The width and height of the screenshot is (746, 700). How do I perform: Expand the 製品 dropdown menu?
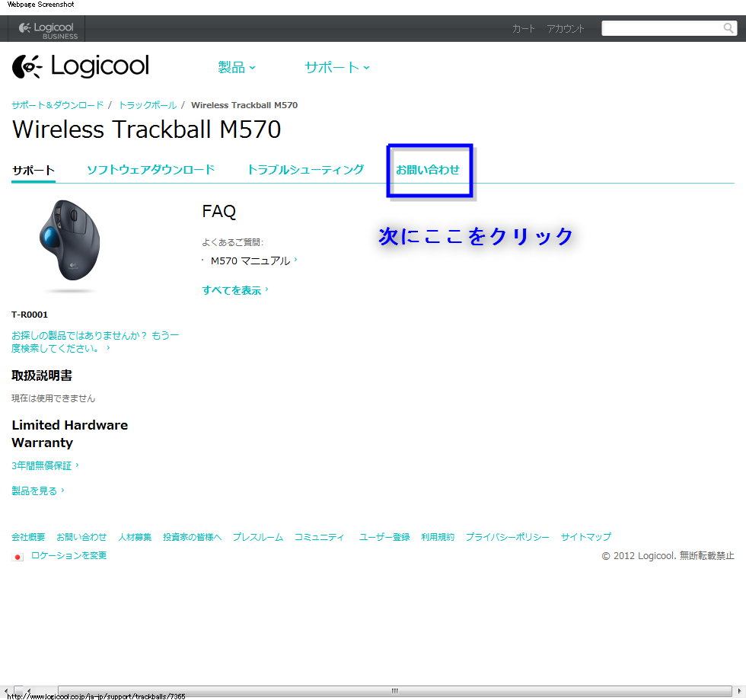[x=237, y=67]
